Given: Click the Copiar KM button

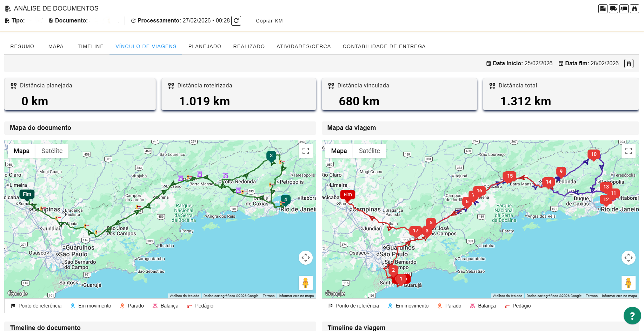Looking at the screenshot, I should pyautogui.click(x=269, y=21).
